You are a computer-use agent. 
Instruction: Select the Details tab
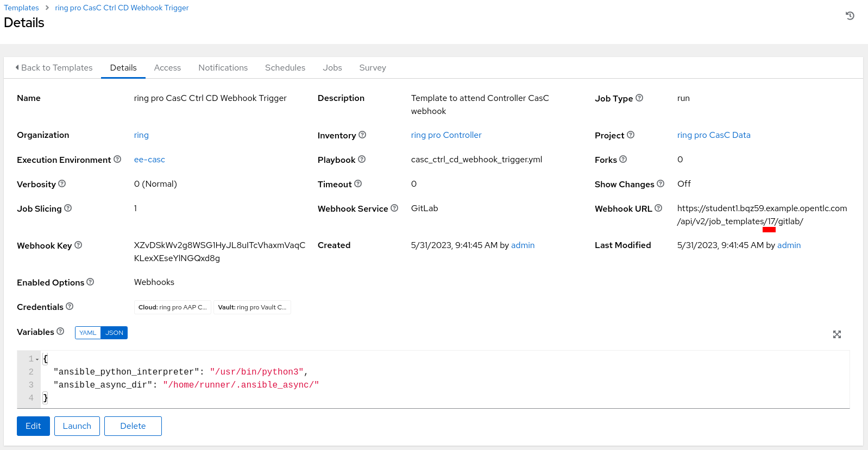123,68
